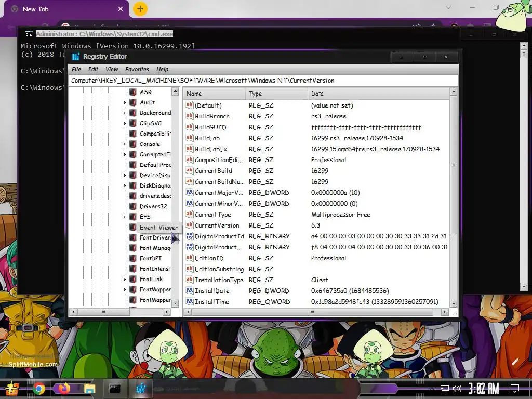
Task: Sort values by the Data column header
Action: [379, 94]
